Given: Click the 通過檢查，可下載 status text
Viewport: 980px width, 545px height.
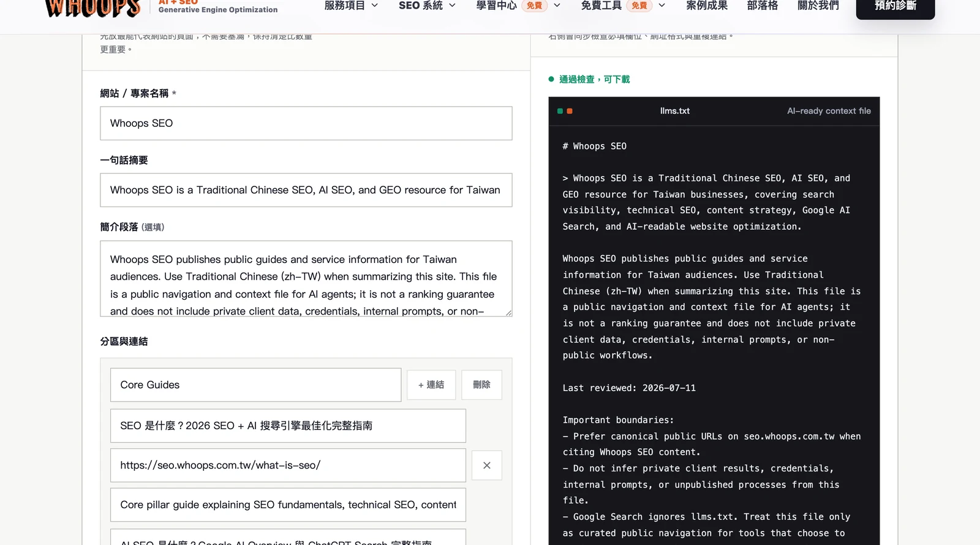Looking at the screenshot, I should pyautogui.click(x=594, y=79).
